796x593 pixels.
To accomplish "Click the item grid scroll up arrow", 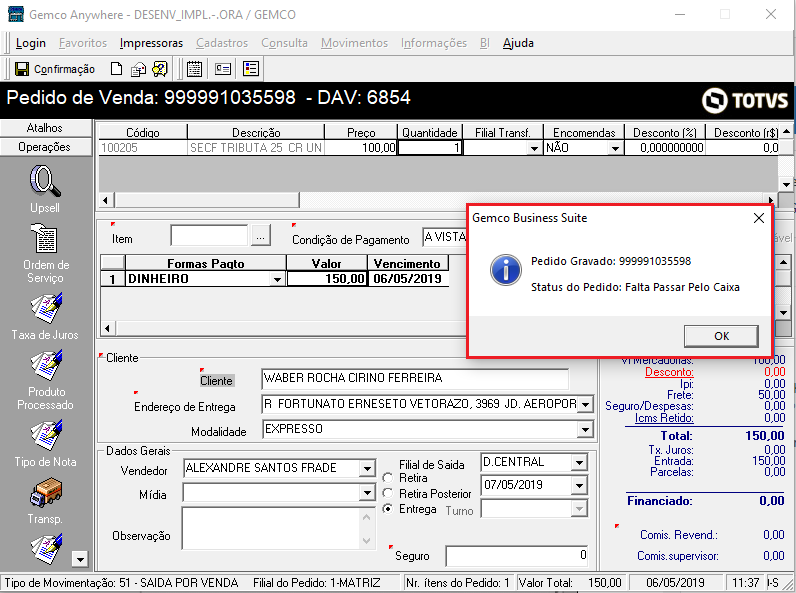I will 786,131.
